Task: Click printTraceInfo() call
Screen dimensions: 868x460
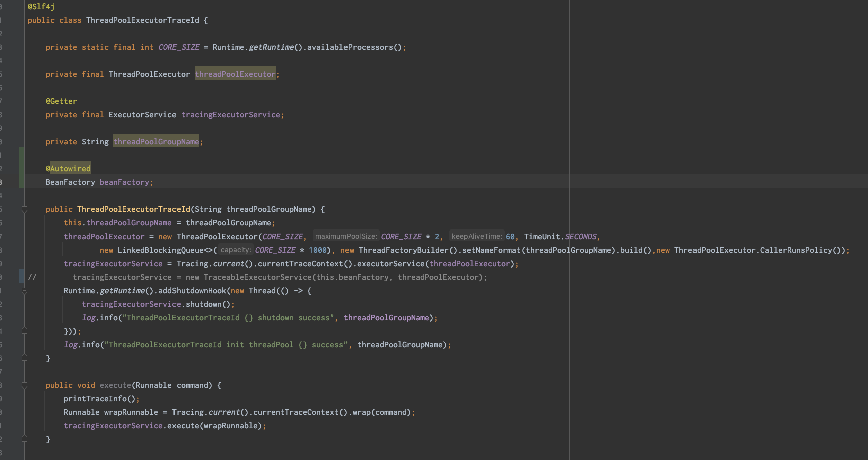Action: (x=100, y=399)
